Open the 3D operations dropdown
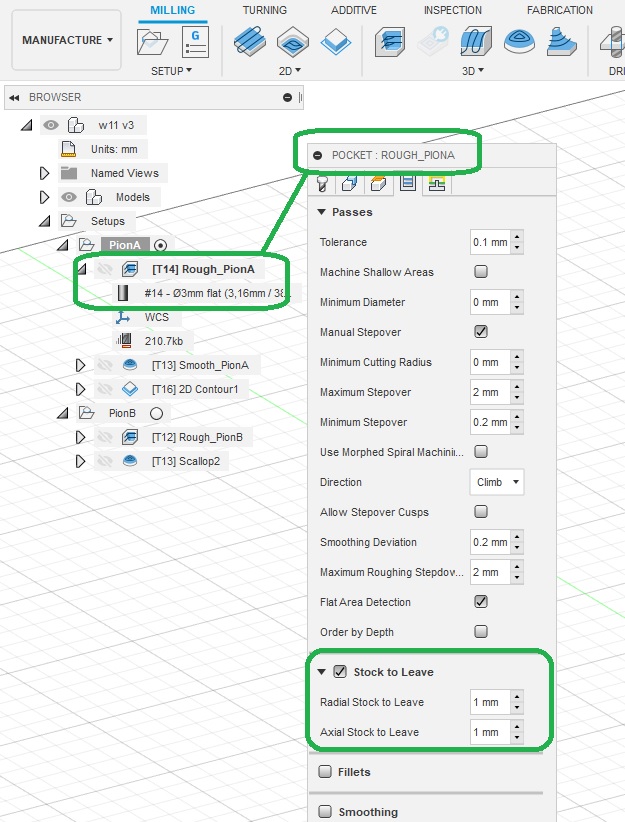This screenshot has height=822, width=625. click(x=472, y=71)
